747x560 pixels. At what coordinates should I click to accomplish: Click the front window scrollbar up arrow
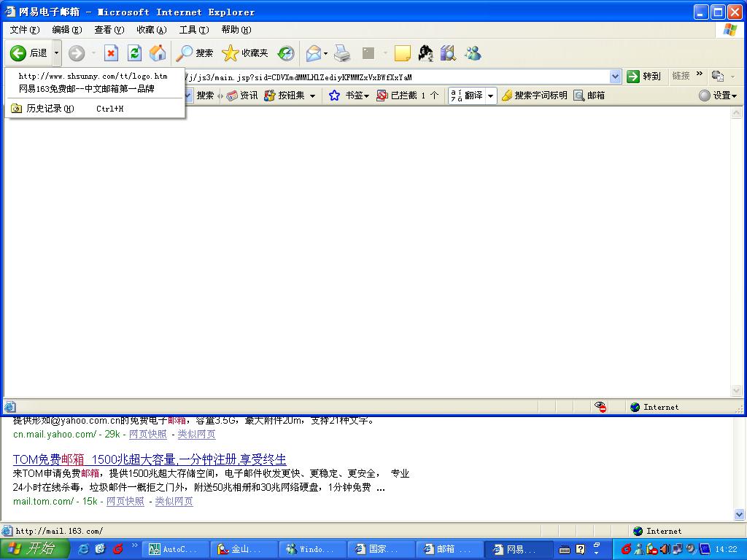737,113
